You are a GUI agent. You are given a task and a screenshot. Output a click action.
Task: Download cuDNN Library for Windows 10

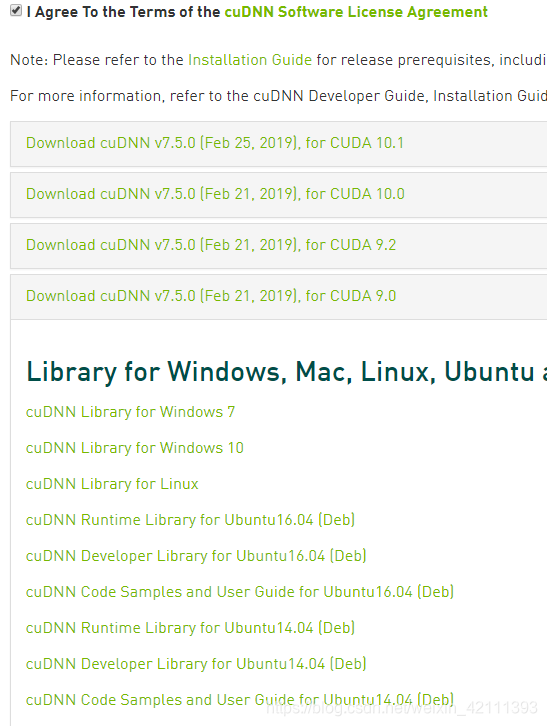(134, 448)
